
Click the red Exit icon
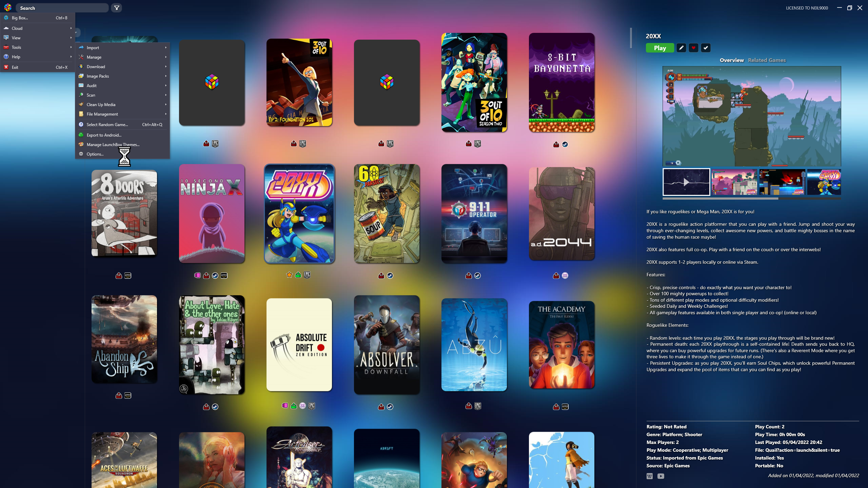6,67
